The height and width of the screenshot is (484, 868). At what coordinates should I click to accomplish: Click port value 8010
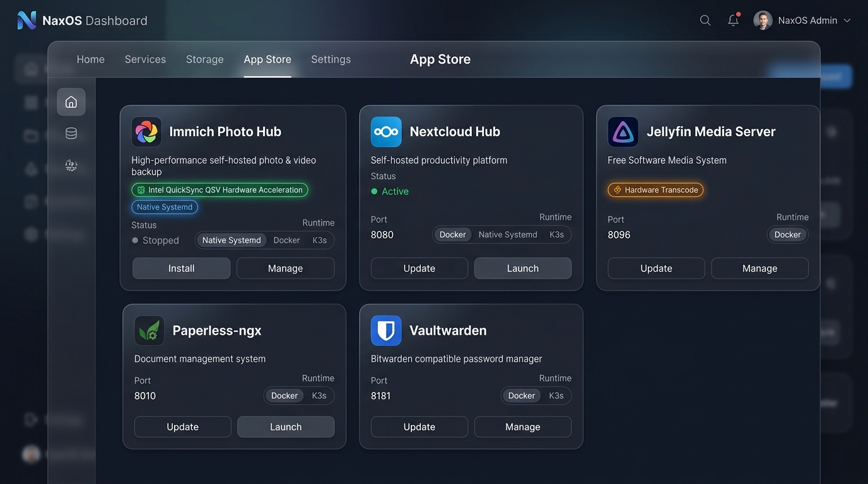145,396
